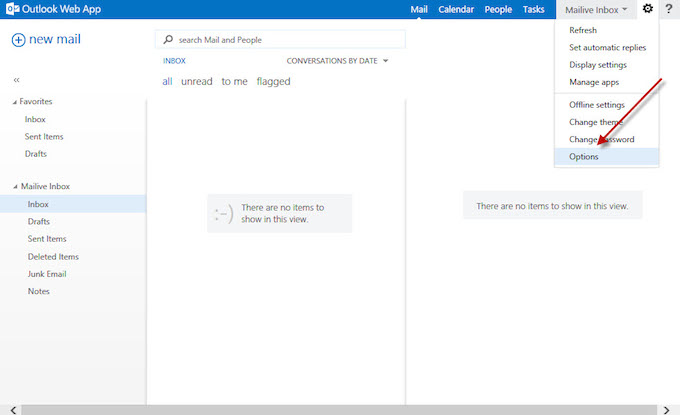Collapse the Mailive Inbox folder group
This screenshot has width=680, height=415.
pyautogui.click(x=15, y=186)
